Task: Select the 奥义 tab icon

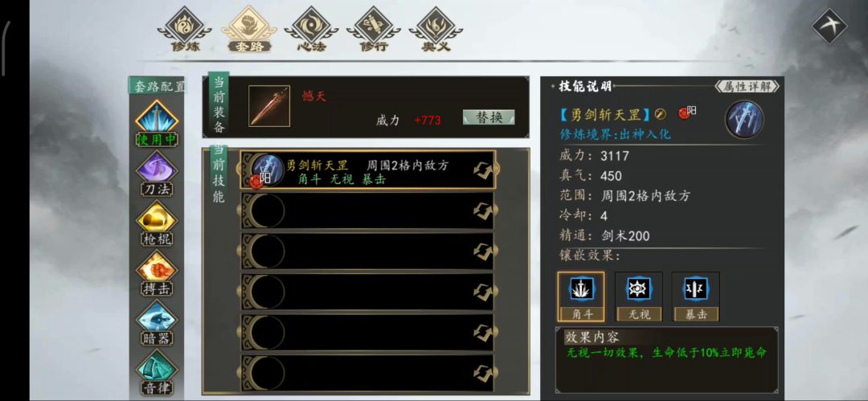Action: tap(436, 30)
